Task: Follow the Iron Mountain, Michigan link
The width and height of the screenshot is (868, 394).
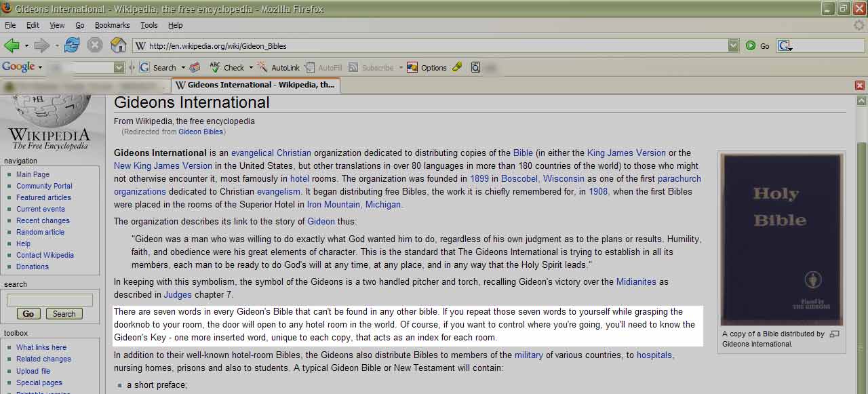Action: 354,205
